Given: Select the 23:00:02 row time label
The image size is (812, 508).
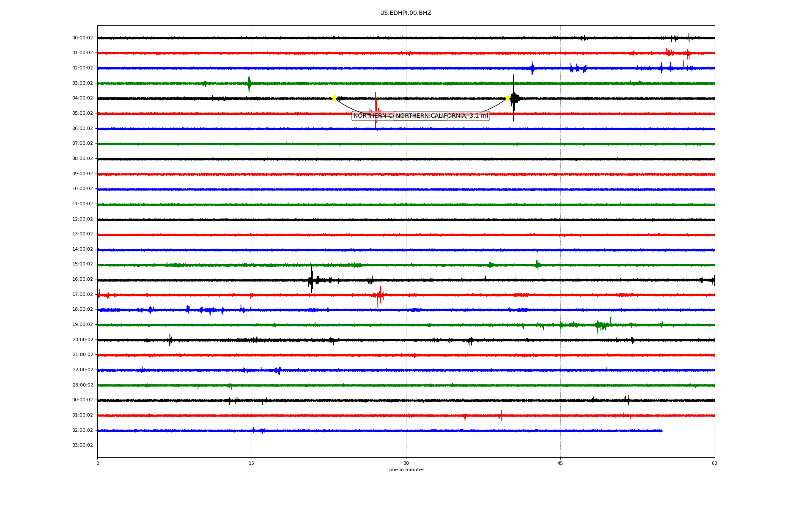Looking at the screenshot, I should (x=82, y=385).
